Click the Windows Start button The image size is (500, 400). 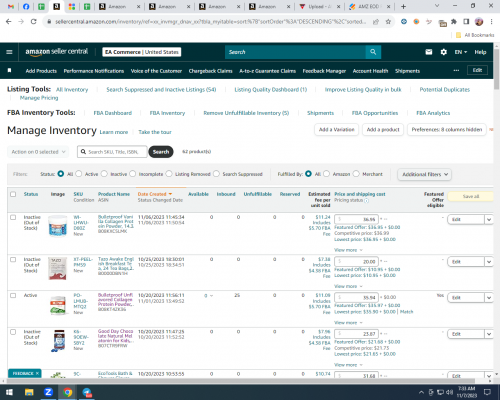click(9, 392)
